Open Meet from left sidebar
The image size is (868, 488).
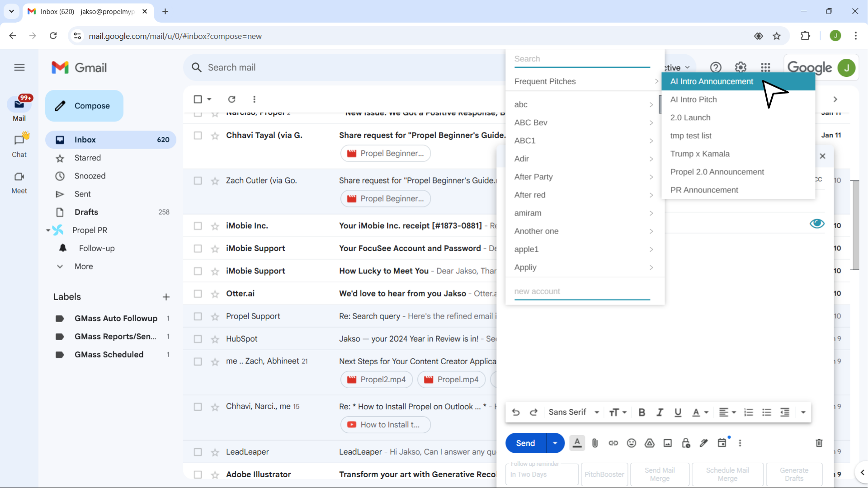click(19, 183)
